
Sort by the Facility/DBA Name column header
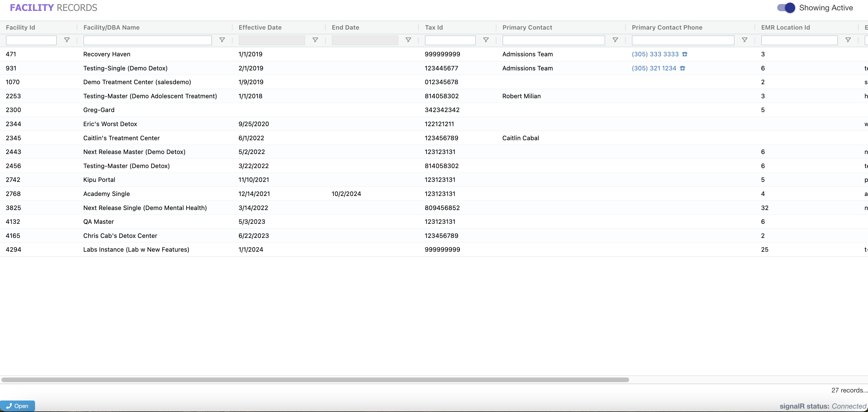112,28
